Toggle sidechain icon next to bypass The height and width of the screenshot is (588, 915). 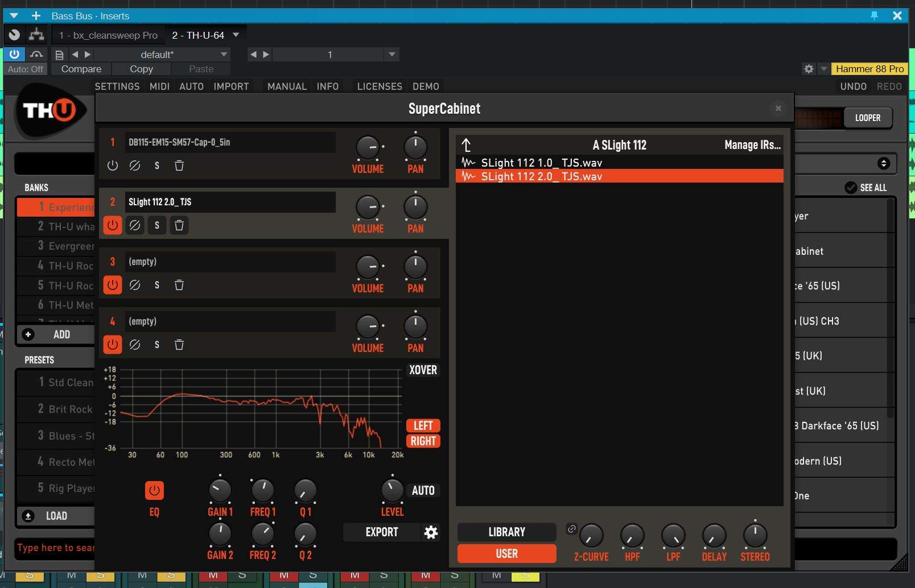pyautogui.click(x=36, y=55)
